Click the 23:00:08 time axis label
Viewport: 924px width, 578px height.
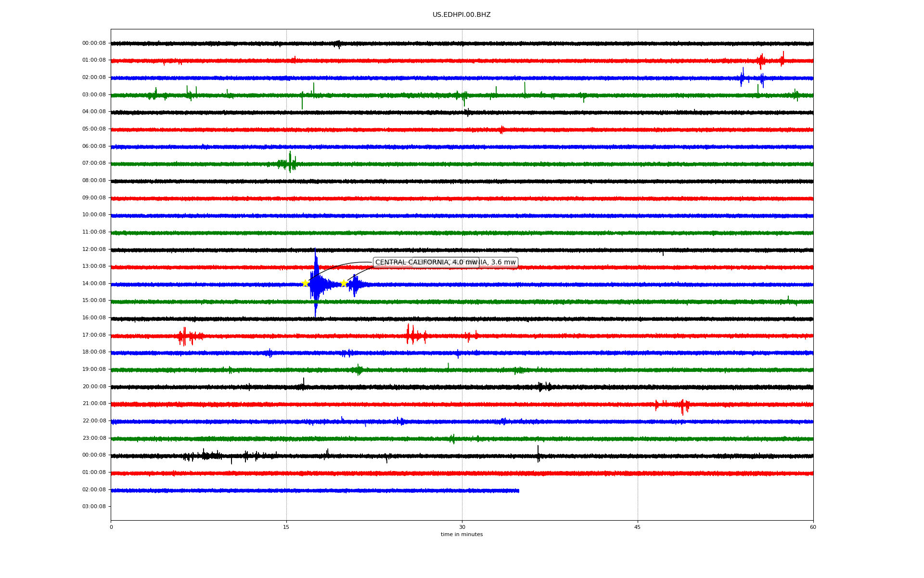click(x=94, y=438)
